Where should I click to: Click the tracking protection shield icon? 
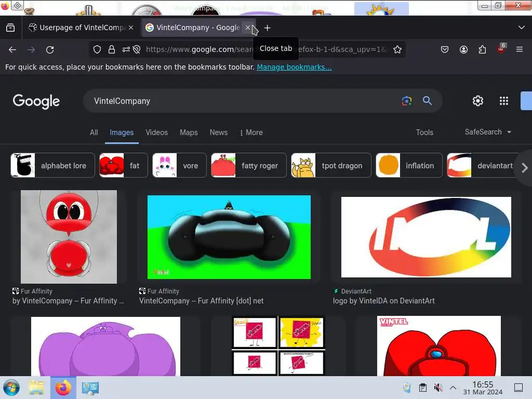(97, 49)
